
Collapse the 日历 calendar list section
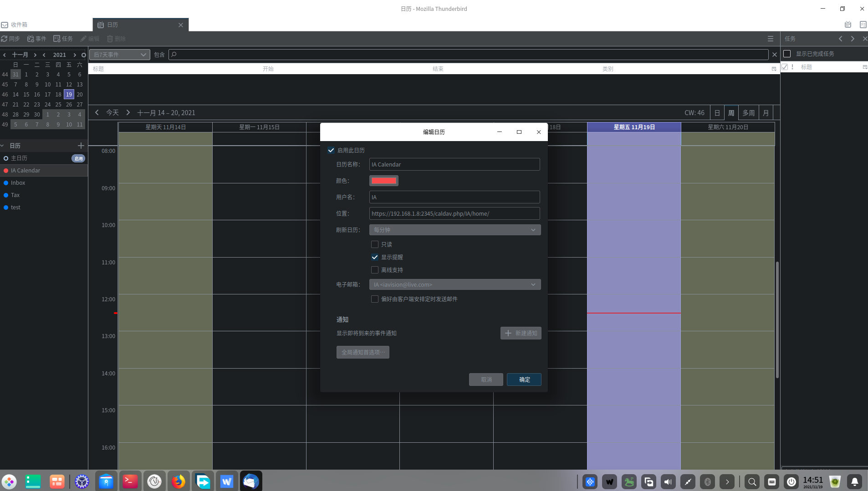coord(2,146)
